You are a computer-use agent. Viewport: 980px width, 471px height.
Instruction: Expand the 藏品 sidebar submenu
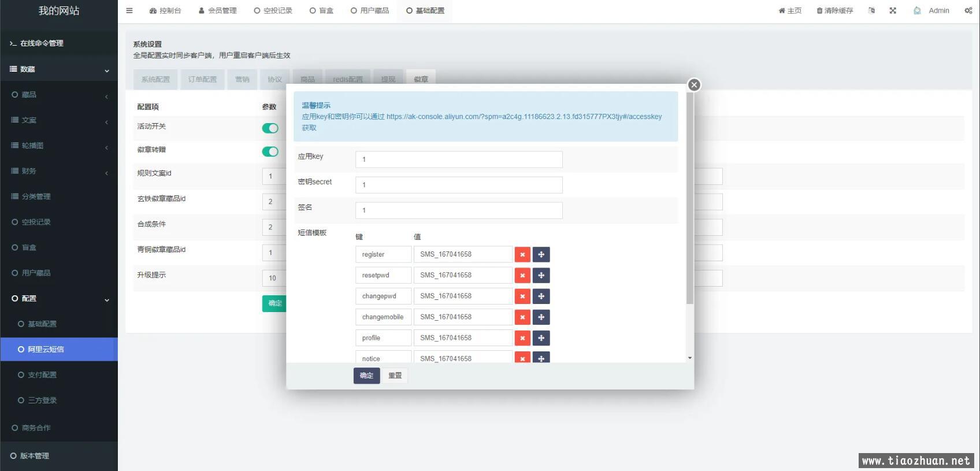59,95
